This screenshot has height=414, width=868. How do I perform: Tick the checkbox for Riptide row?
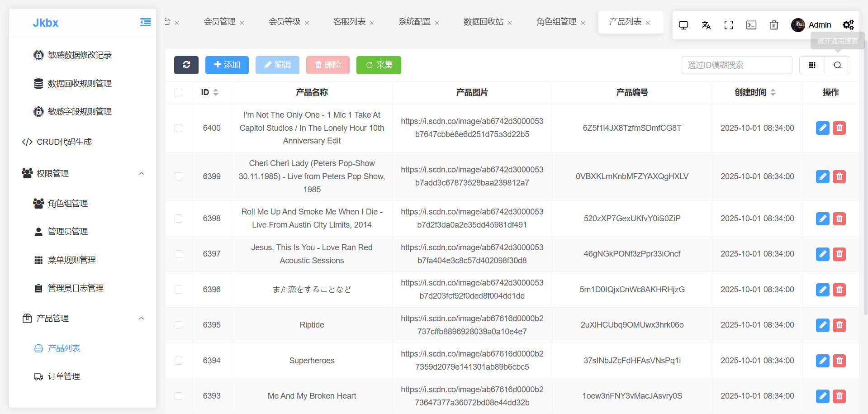(x=179, y=325)
